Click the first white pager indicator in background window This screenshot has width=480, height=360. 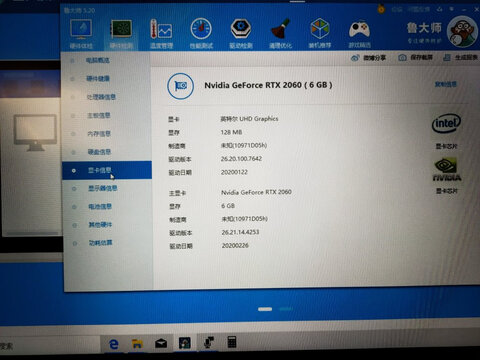pos(265,309)
